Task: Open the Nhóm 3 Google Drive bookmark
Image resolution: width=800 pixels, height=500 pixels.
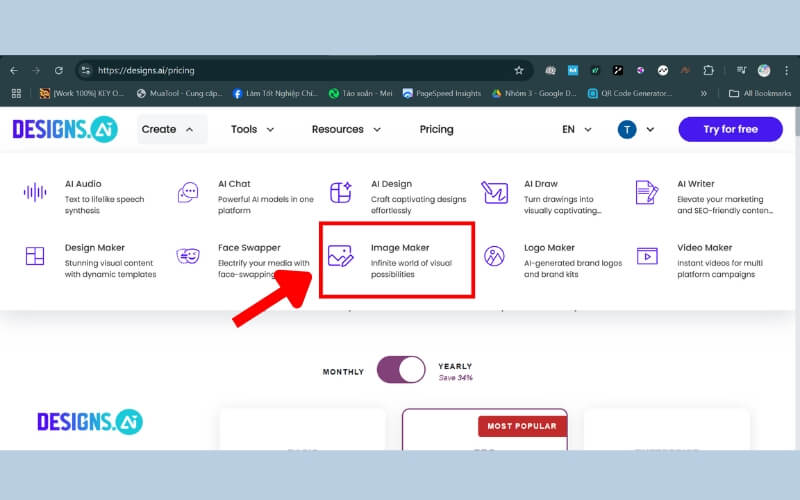Action: [x=534, y=93]
